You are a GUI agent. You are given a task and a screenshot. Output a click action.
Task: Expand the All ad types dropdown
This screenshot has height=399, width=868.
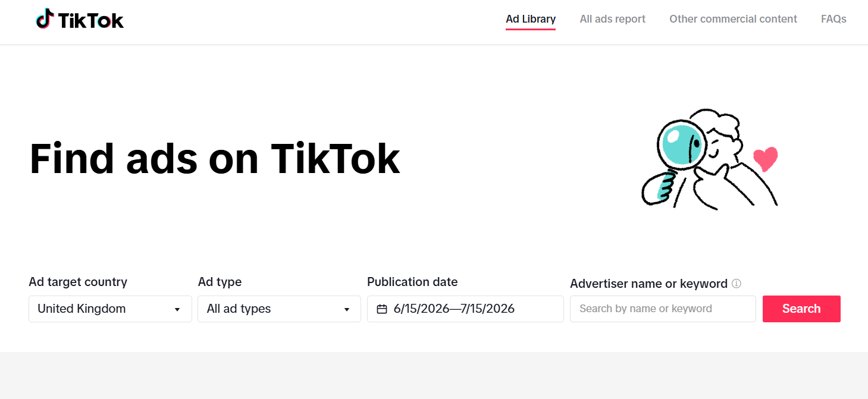(279, 309)
